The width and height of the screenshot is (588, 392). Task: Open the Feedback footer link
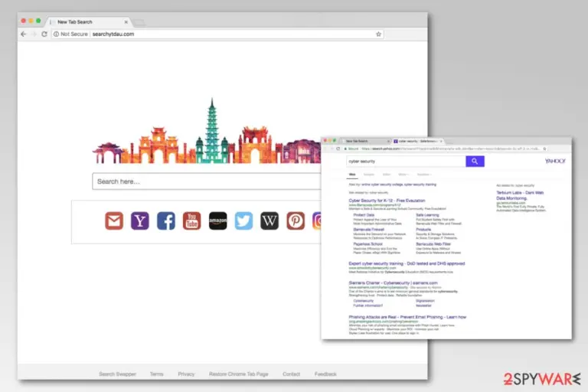pyautogui.click(x=325, y=374)
